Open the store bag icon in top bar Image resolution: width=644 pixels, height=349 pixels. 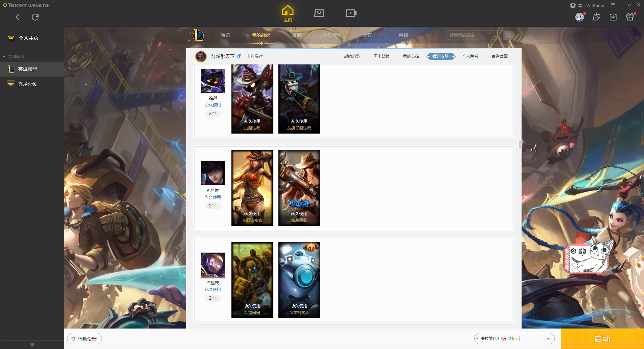[319, 13]
